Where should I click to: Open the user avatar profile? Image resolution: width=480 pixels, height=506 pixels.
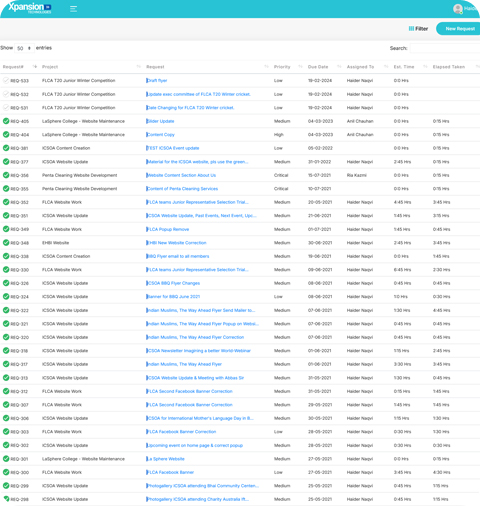click(x=458, y=9)
